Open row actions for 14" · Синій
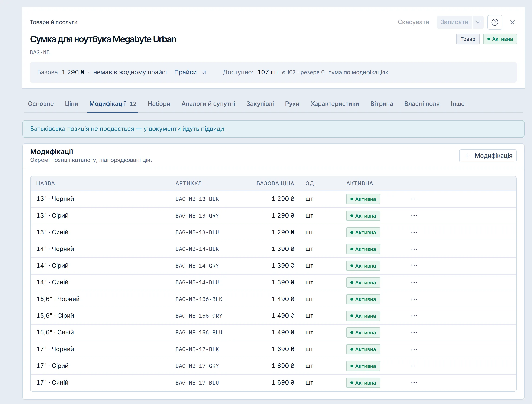Viewport: 532px width, 404px height. (414, 282)
